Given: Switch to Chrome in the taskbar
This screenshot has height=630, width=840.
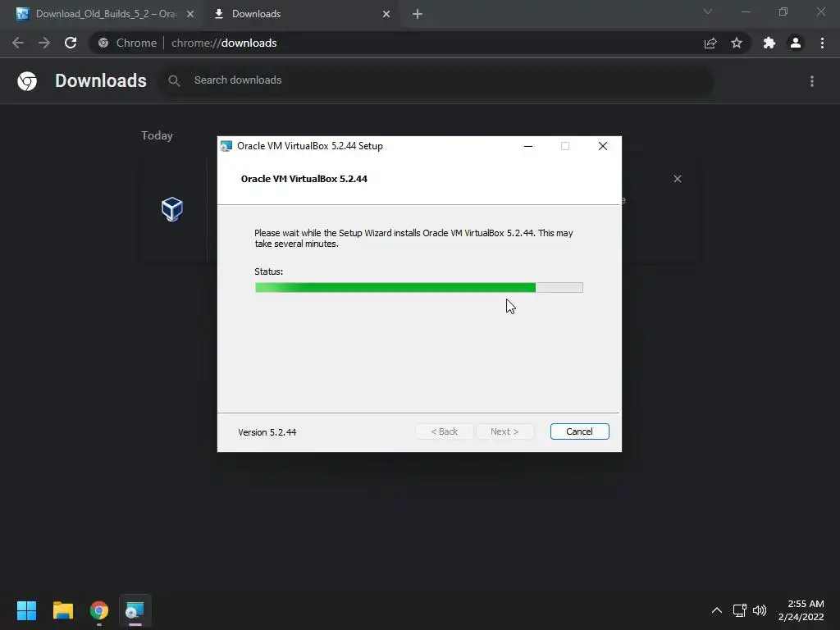Looking at the screenshot, I should click(99, 610).
